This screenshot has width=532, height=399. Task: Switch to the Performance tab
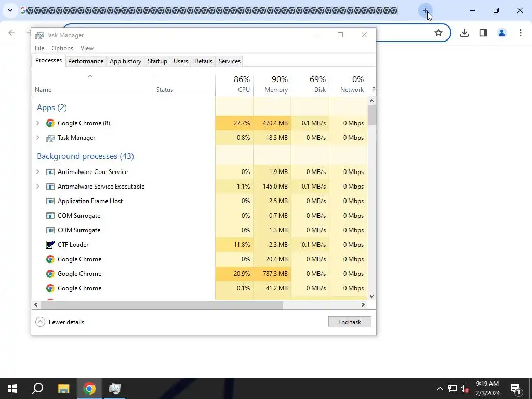click(x=86, y=61)
